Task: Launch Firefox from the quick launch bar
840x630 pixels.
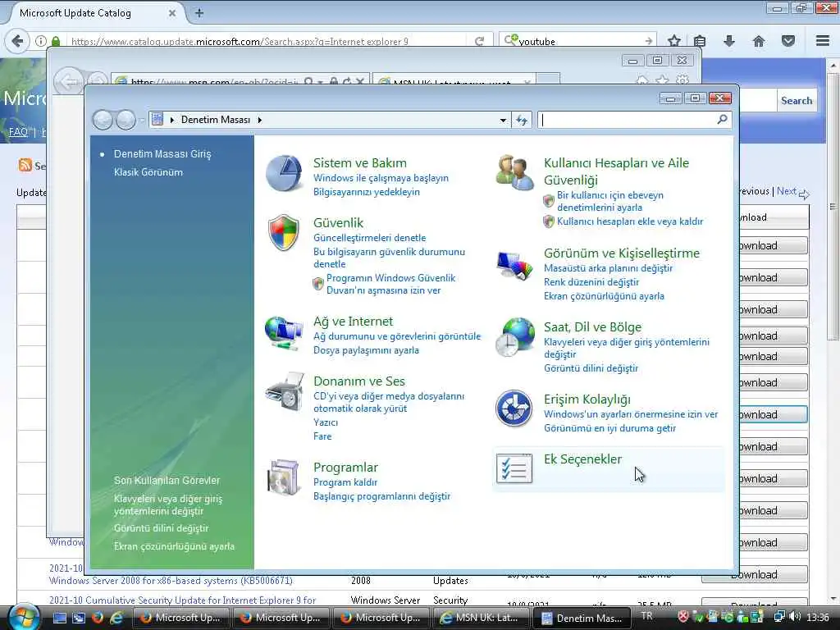Action: 98,618
